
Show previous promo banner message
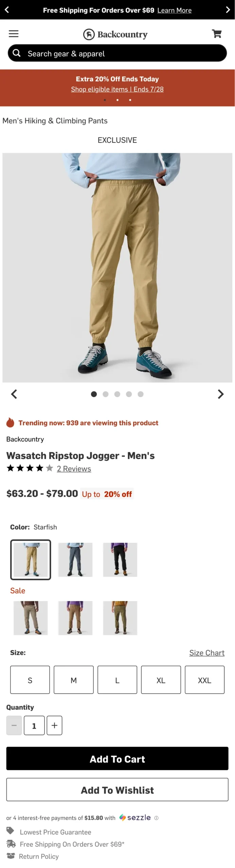(7, 10)
